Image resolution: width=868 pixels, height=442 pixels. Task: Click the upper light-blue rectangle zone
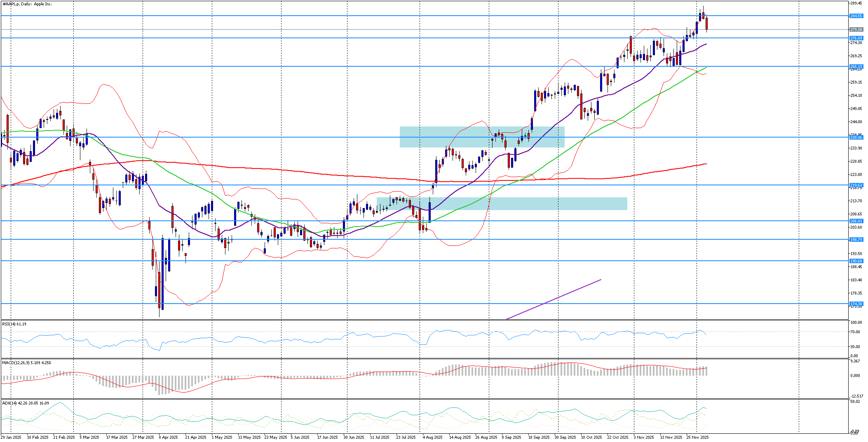pos(481,132)
